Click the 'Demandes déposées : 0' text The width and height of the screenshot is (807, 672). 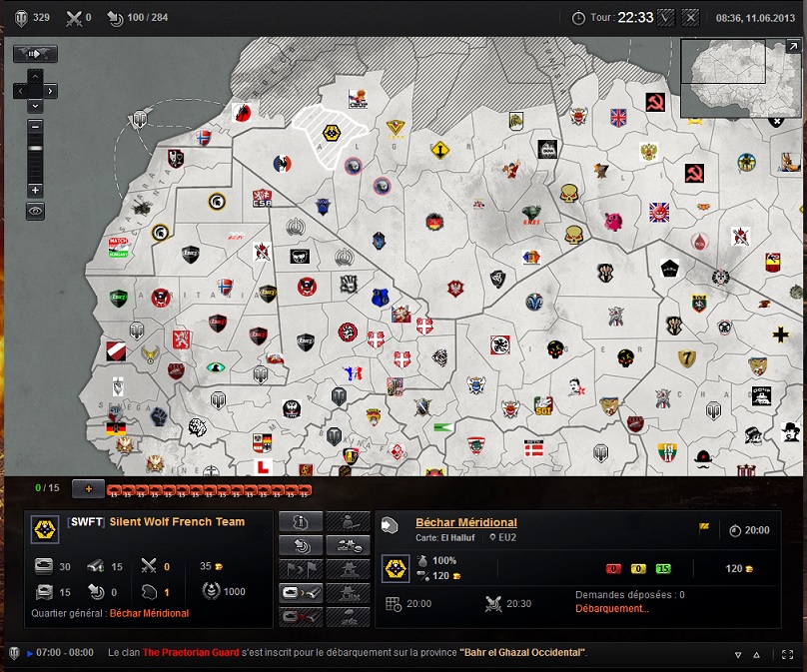(630, 595)
